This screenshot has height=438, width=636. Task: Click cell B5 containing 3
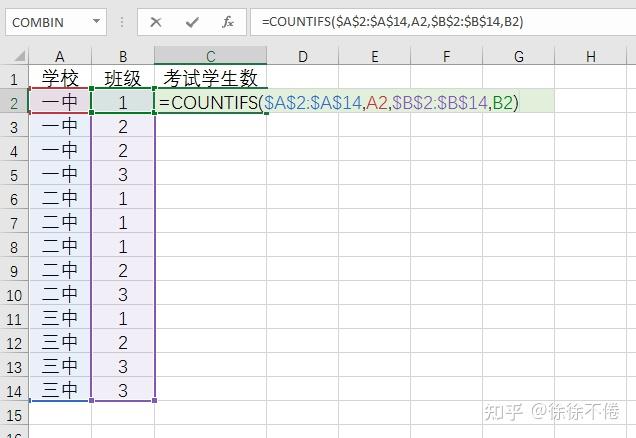(123, 174)
